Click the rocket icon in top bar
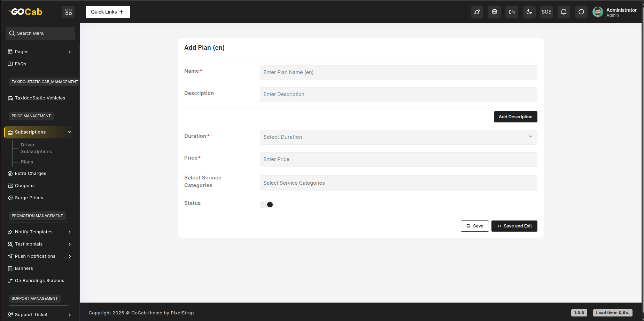The height and width of the screenshot is (321, 644). pyautogui.click(x=477, y=12)
